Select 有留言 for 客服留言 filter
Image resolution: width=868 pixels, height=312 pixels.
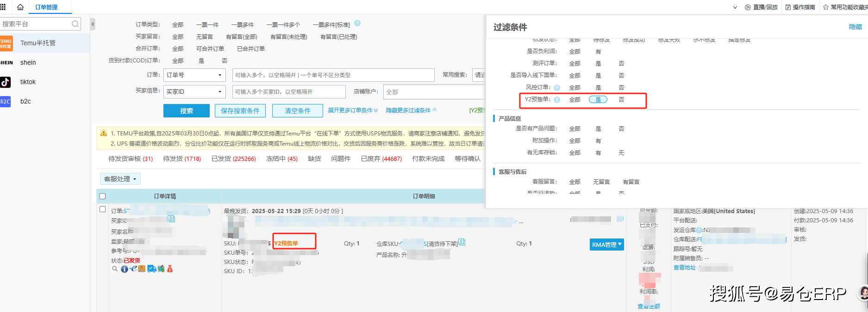coord(631,182)
